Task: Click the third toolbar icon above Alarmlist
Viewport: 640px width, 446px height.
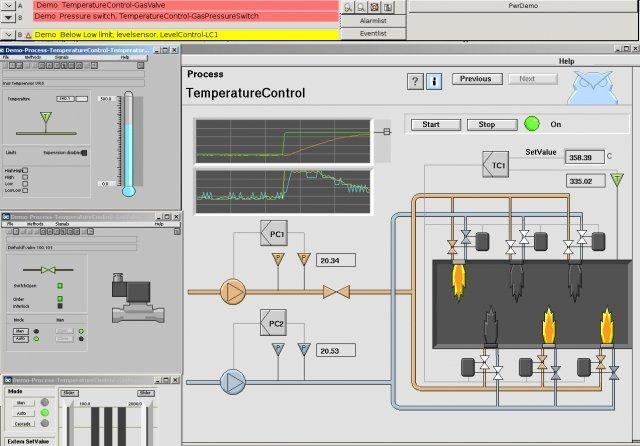Action: (x=374, y=7)
